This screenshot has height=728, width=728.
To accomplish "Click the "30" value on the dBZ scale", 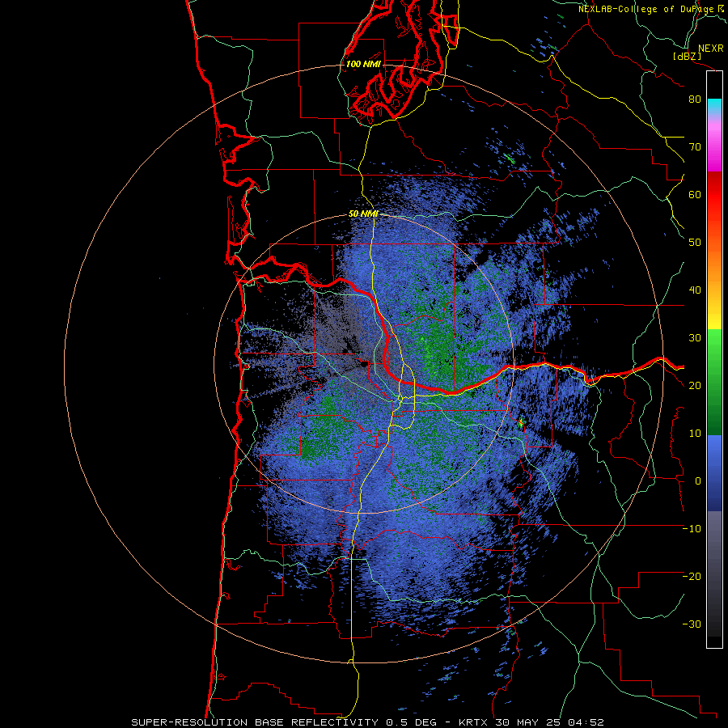I will tap(695, 338).
